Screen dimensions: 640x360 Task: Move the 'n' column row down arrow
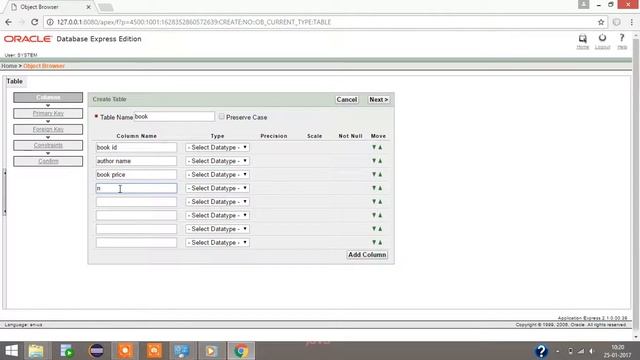pyautogui.click(x=373, y=188)
